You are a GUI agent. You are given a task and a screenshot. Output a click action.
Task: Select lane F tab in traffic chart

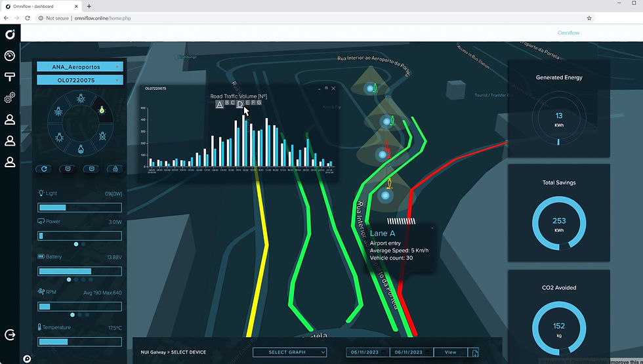pyautogui.click(x=253, y=102)
